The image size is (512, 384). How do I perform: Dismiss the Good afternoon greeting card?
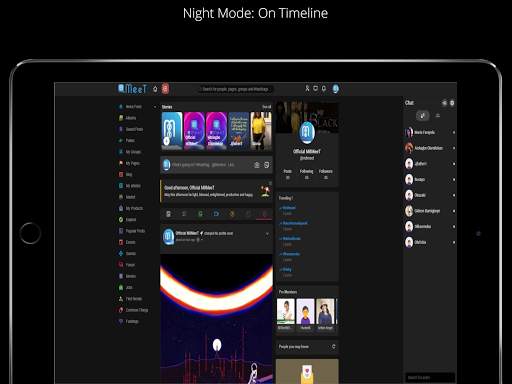click(270, 183)
